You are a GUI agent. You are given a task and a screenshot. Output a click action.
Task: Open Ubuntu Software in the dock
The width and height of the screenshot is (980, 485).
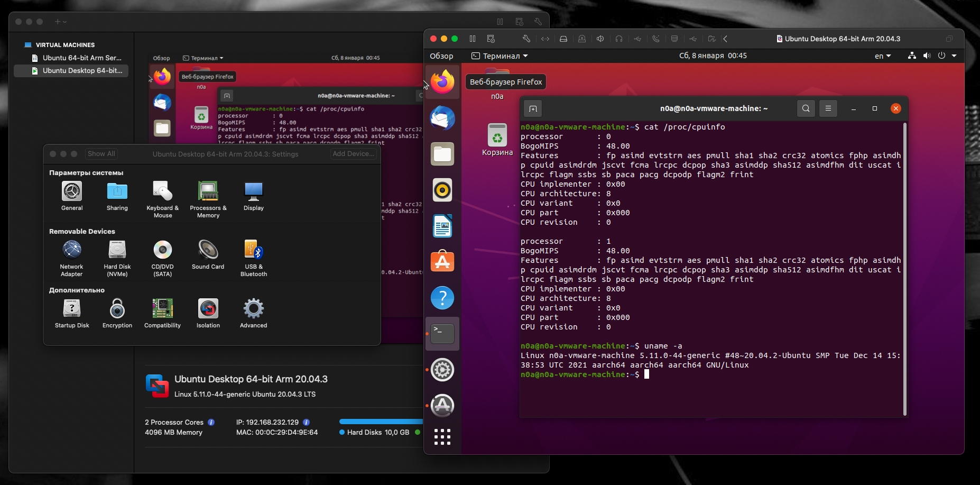point(442,262)
